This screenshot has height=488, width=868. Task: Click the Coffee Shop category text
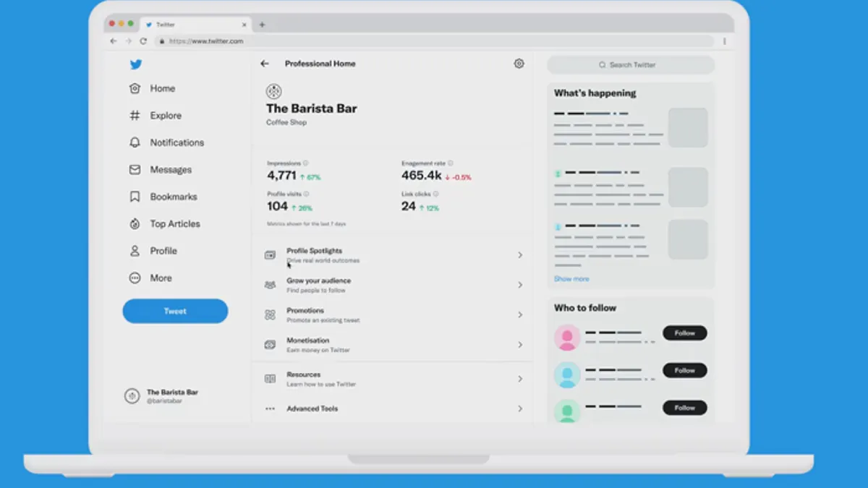286,123
